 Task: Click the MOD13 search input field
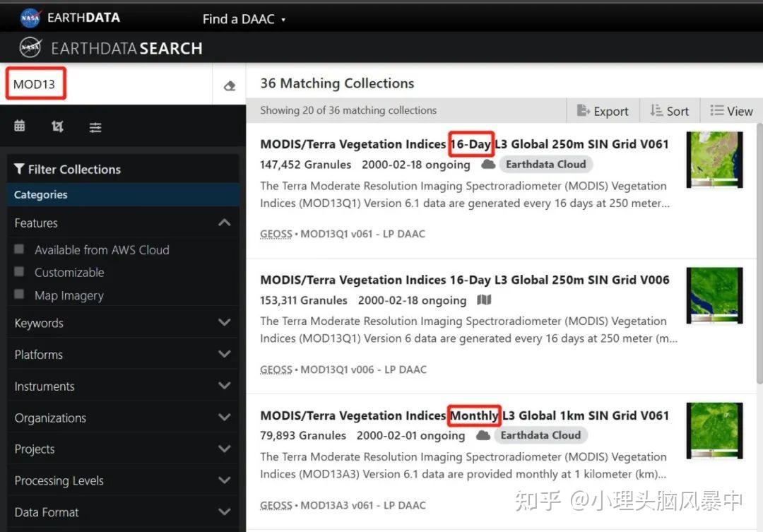pos(106,85)
